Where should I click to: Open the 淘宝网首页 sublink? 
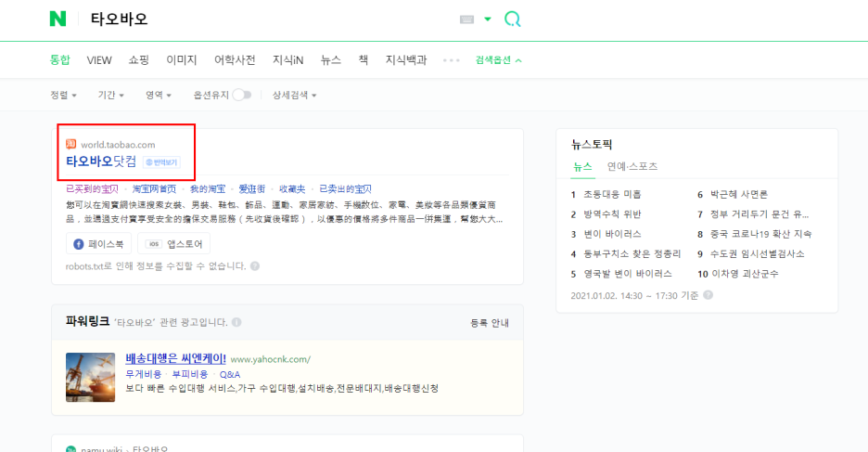(x=154, y=189)
